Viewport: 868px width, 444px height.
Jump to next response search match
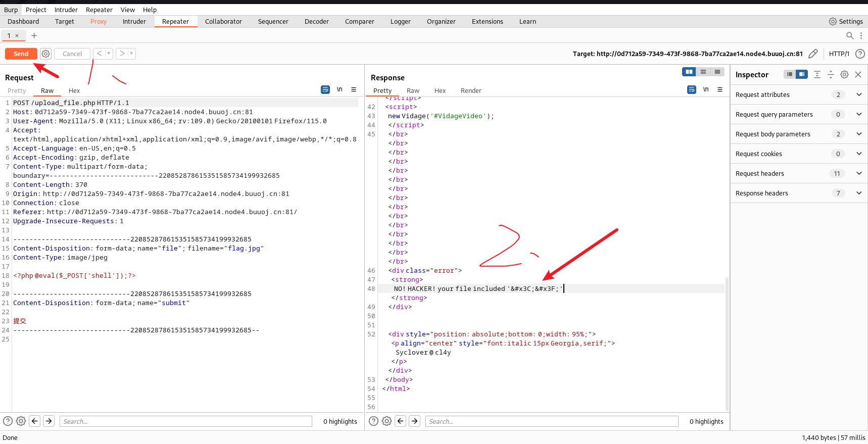(x=415, y=421)
